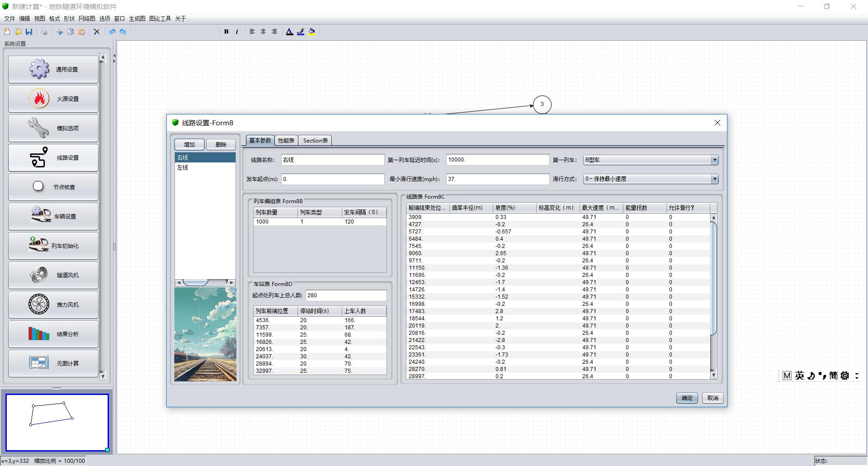The height and width of the screenshot is (466, 868).
Task: Click the route table scroll-down arrow
Action: click(714, 375)
